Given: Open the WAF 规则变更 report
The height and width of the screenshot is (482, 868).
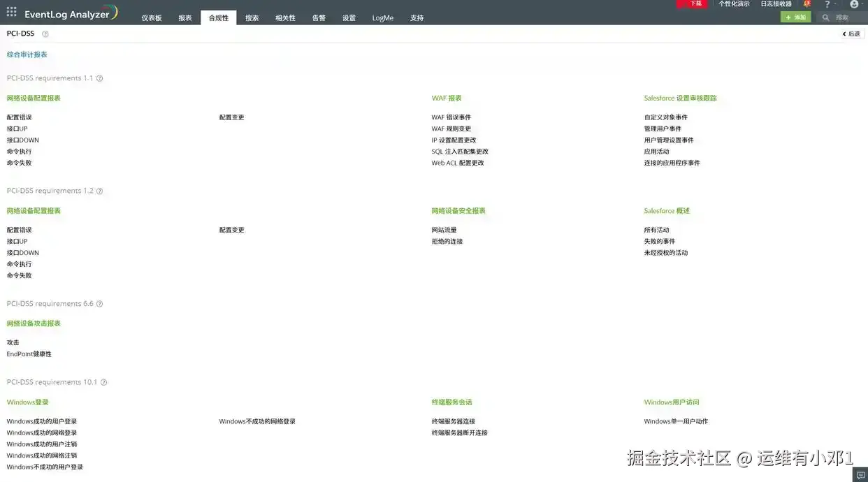Looking at the screenshot, I should click(x=451, y=129).
